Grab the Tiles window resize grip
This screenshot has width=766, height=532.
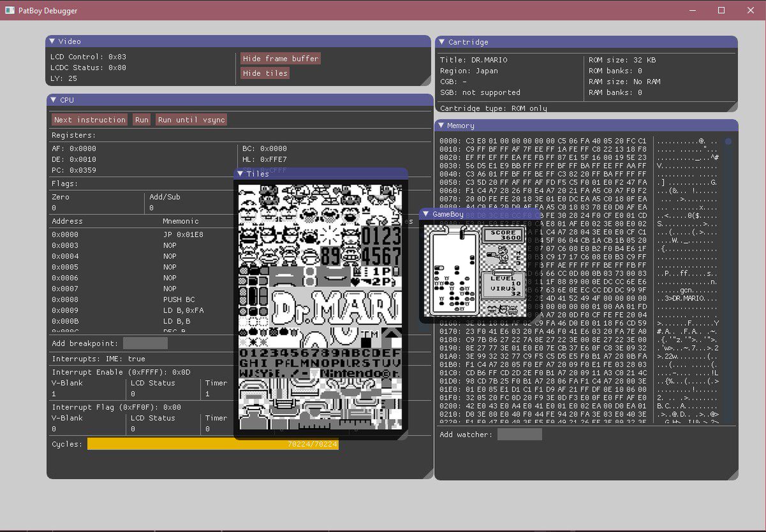(402, 434)
